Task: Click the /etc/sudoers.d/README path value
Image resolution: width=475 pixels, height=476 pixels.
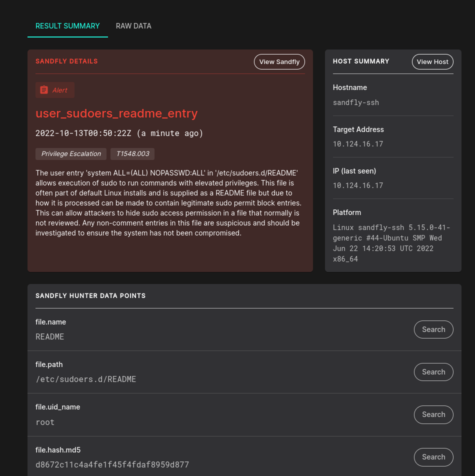Action: (86, 379)
